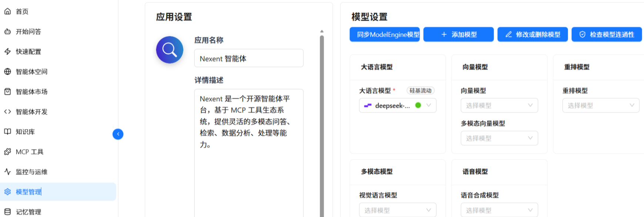The height and width of the screenshot is (217, 644).
Task: Collapse the sidebar with the blue arrow
Action: [x=118, y=134]
